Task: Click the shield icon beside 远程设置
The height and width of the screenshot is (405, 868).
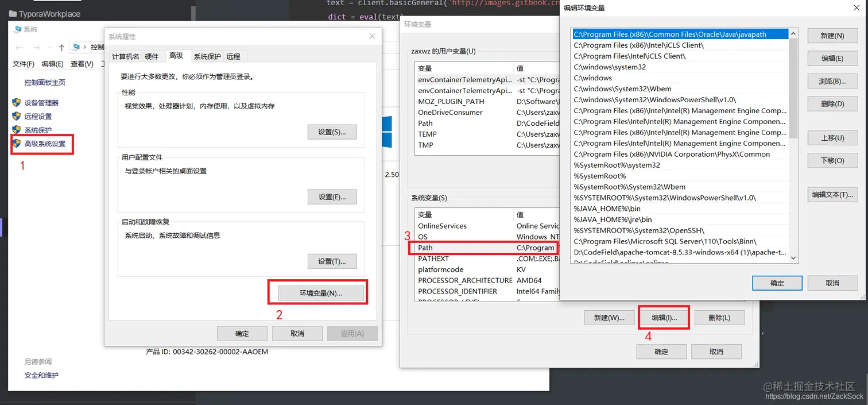Action: click(17, 116)
